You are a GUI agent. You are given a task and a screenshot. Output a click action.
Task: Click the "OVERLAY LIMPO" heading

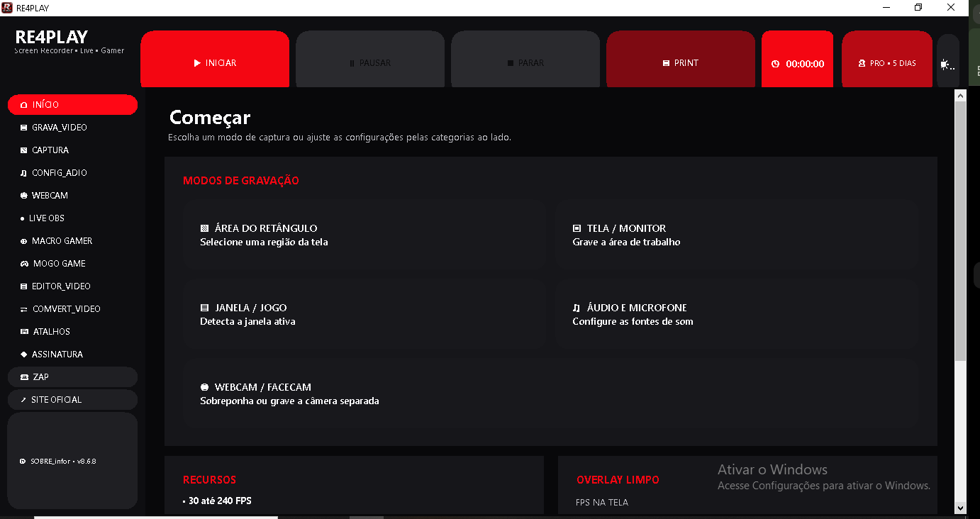click(x=618, y=480)
